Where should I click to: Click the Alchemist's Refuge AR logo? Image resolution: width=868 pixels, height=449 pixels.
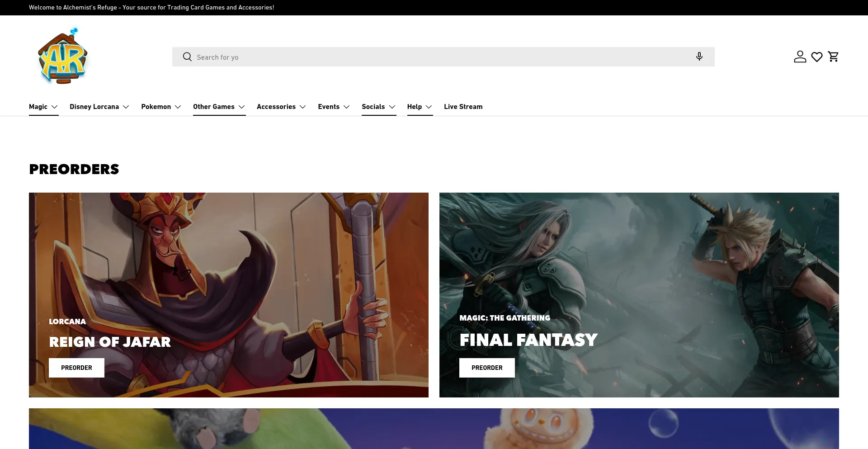pyautogui.click(x=63, y=56)
